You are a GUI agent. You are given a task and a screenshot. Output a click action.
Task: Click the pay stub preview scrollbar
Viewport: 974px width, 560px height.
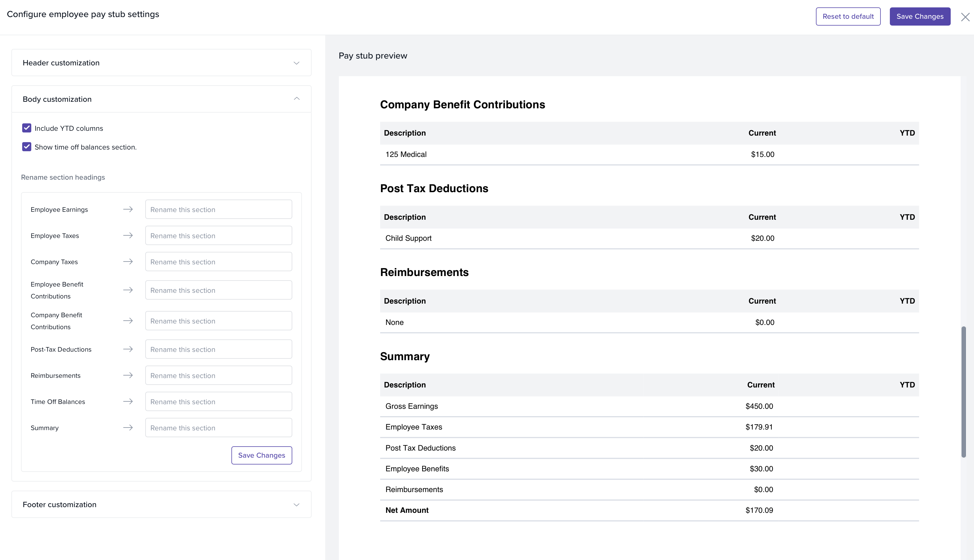pyautogui.click(x=963, y=391)
